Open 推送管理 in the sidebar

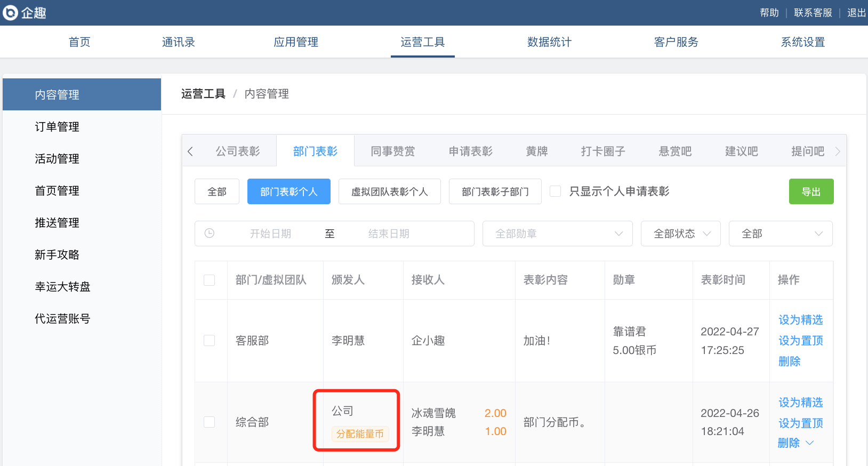[x=82, y=222]
